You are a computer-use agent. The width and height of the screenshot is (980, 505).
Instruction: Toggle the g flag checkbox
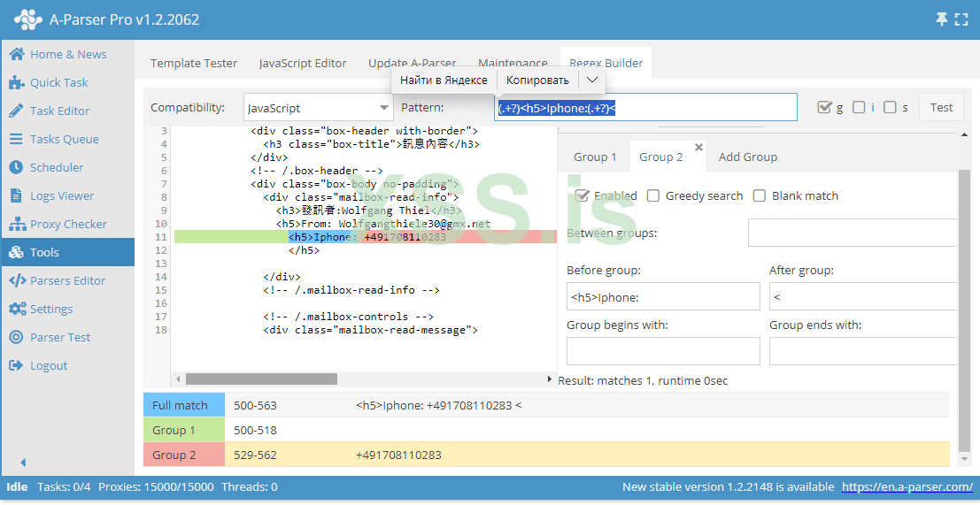click(824, 107)
